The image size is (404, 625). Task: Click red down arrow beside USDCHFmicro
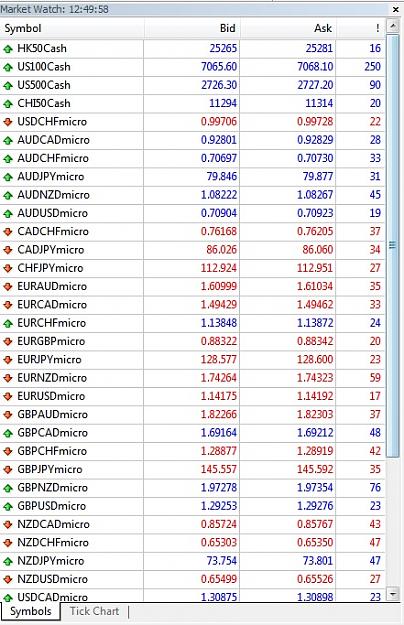(8, 122)
